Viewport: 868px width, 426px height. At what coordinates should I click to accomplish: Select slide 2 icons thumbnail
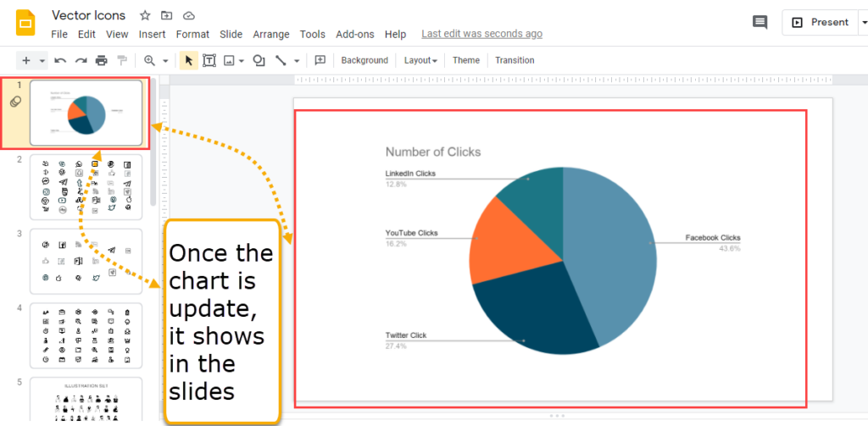coord(86,186)
